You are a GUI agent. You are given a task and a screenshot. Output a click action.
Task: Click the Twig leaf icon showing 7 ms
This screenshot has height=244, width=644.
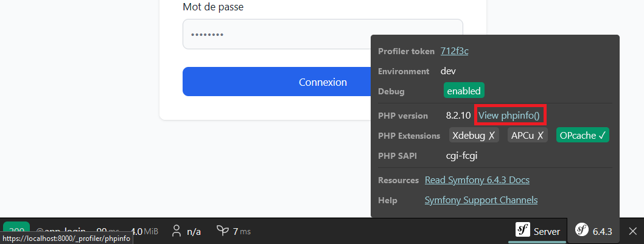[223, 231]
